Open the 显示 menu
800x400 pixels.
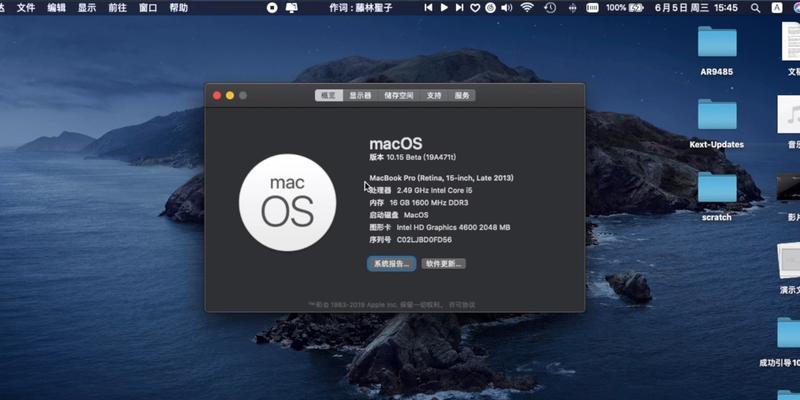tap(87, 8)
